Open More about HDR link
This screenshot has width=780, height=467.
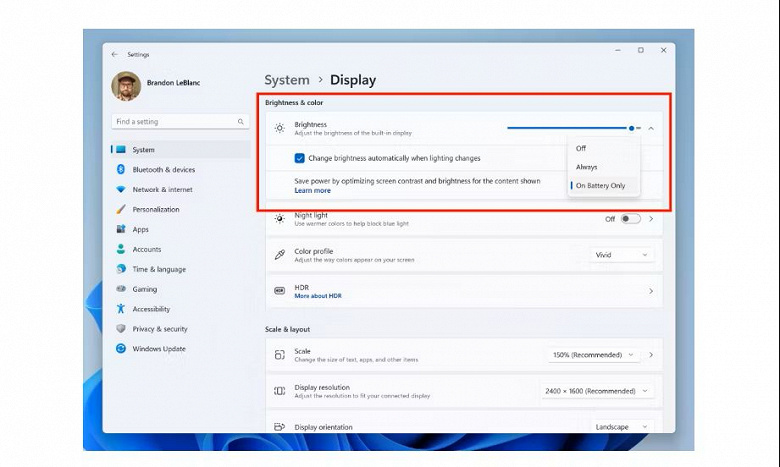(x=318, y=296)
